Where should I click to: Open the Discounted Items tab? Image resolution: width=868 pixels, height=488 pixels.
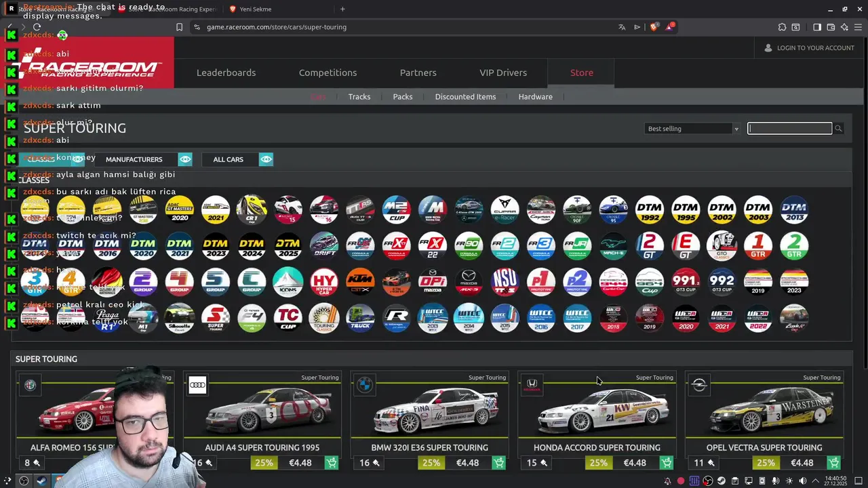(465, 97)
